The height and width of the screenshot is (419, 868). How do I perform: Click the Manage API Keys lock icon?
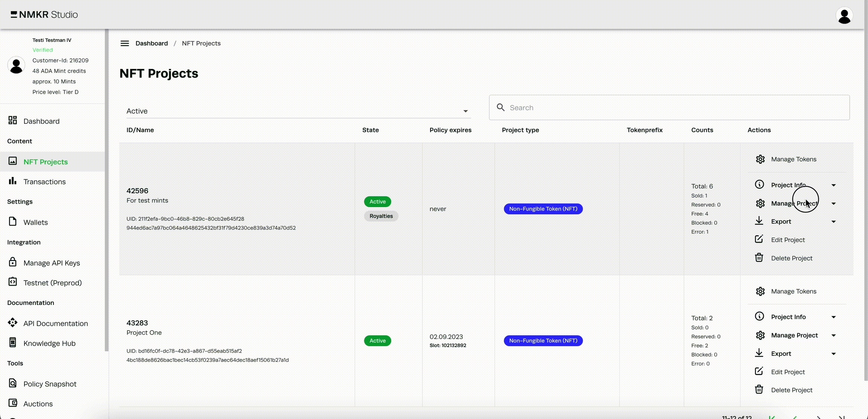pyautogui.click(x=12, y=262)
